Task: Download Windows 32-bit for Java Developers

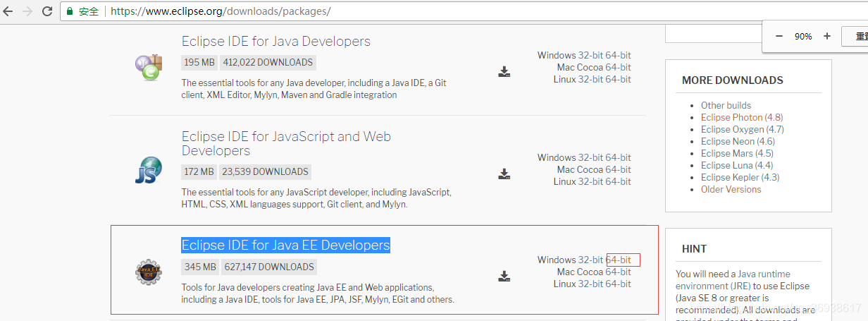Action: coord(591,55)
